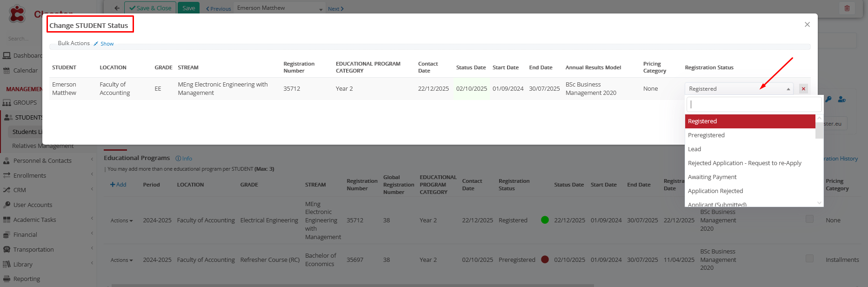Close the Change STUDENT Status dialog
This screenshot has height=287, width=868.
pyautogui.click(x=807, y=25)
